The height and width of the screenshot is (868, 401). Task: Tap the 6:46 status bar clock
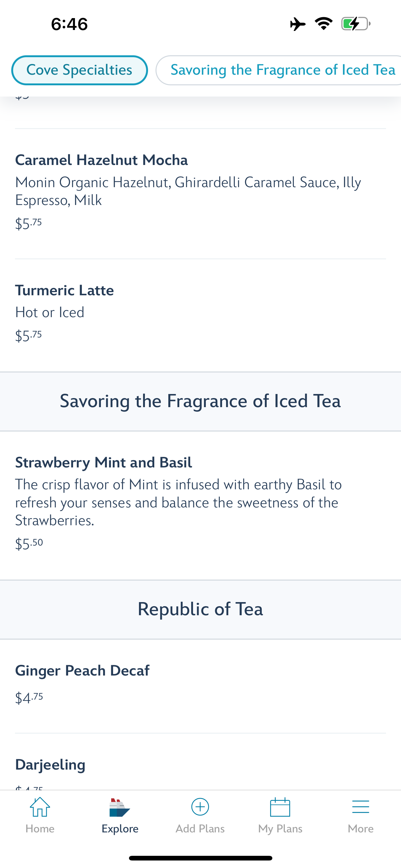coord(69,24)
